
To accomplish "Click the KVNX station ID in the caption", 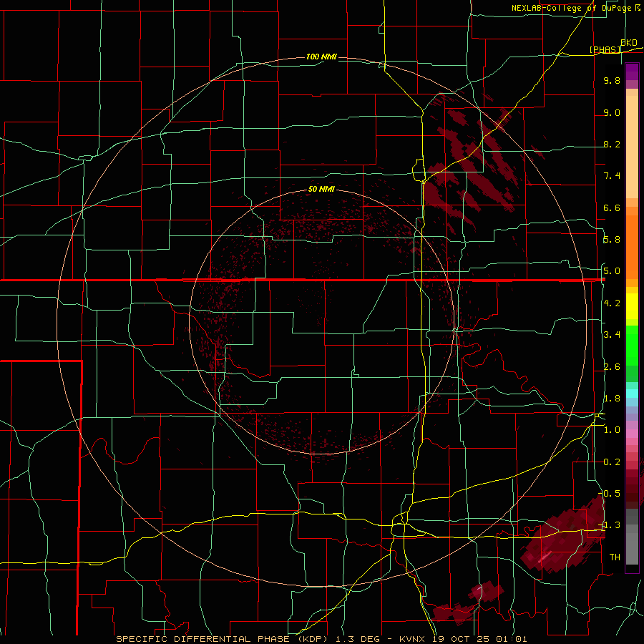I will coord(413,639).
